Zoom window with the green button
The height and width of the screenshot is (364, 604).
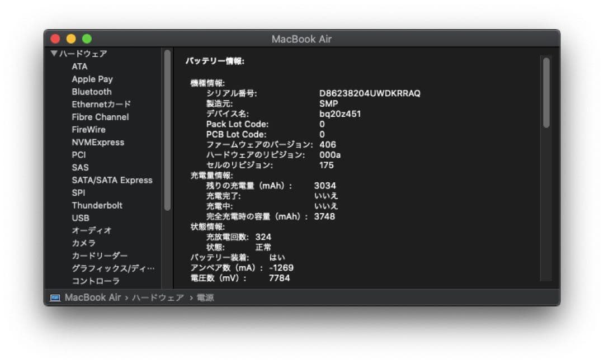click(x=87, y=39)
